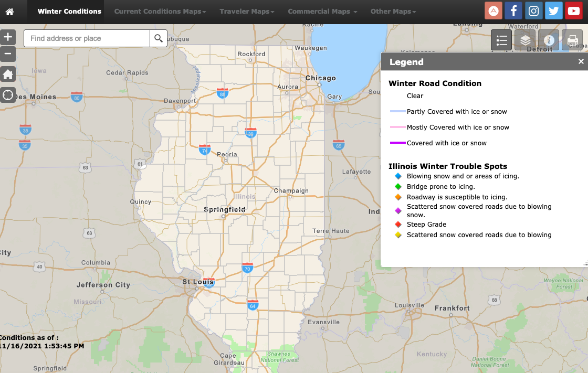The height and width of the screenshot is (373, 588).
Task: Open the Legend panel icon
Action: click(x=501, y=40)
